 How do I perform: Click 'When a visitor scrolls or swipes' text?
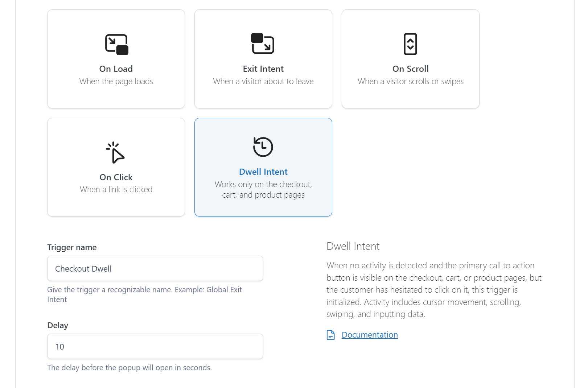coord(411,82)
